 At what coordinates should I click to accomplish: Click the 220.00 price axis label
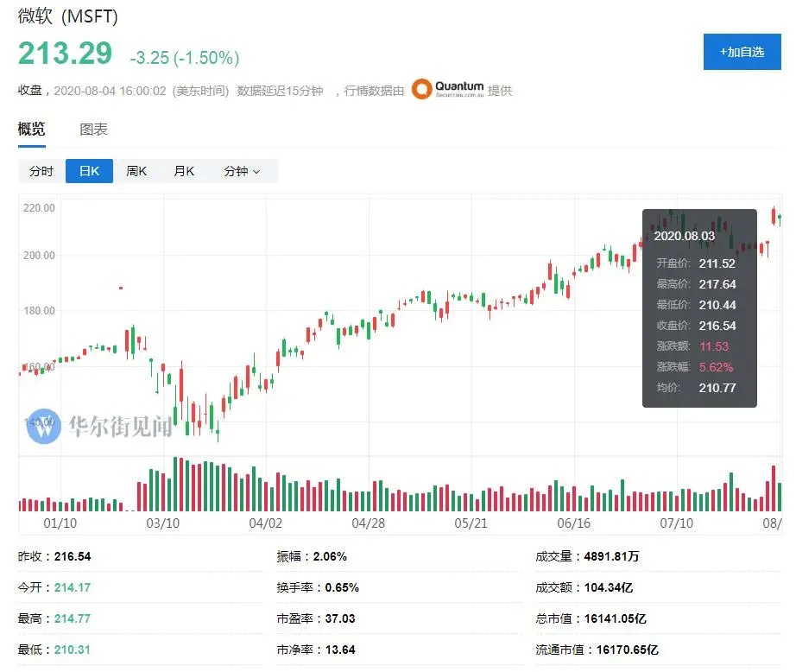[39, 208]
